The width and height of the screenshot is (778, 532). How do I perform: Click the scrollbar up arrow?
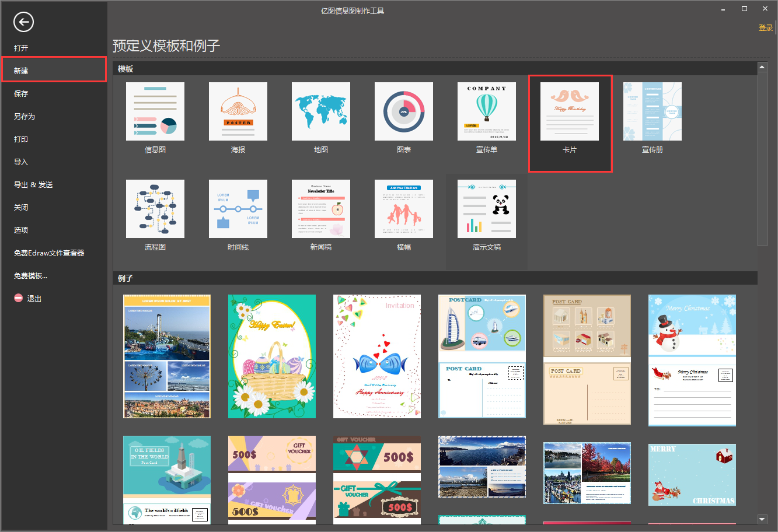tap(762, 67)
